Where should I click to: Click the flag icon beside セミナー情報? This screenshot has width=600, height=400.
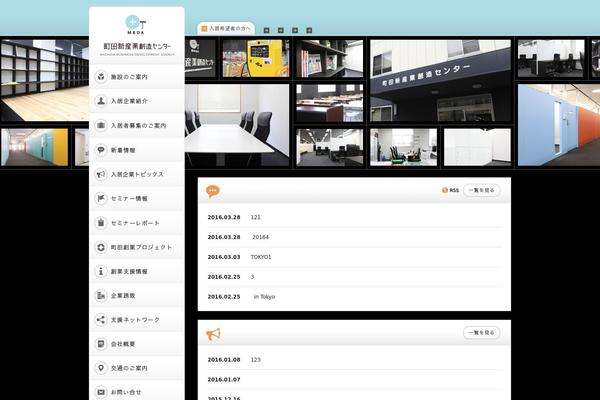pyautogui.click(x=101, y=198)
